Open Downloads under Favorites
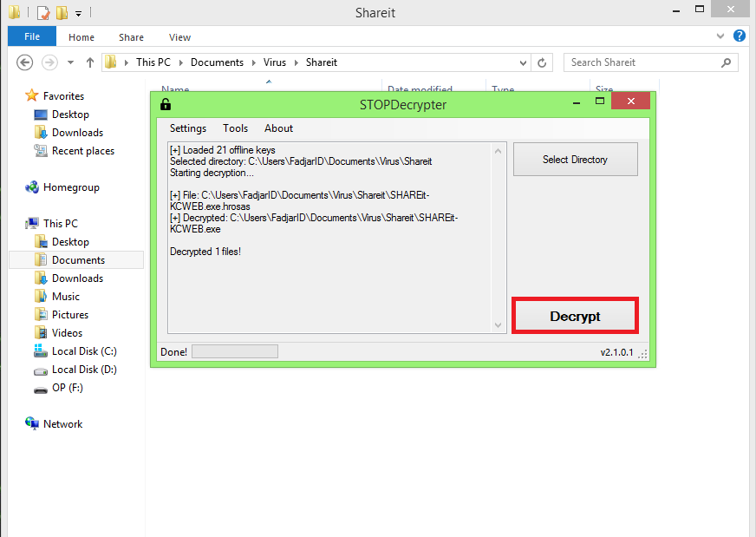This screenshot has height=537, width=756. [77, 133]
